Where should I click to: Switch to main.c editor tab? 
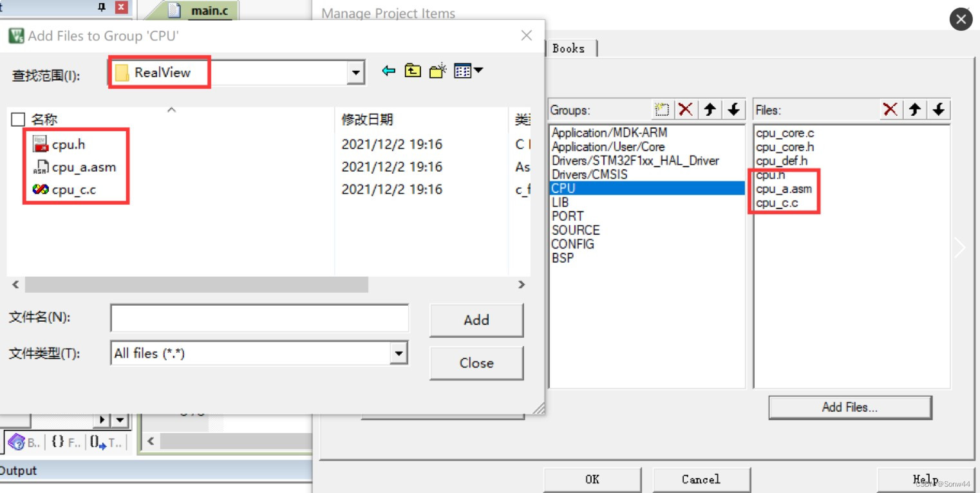pos(200,11)
